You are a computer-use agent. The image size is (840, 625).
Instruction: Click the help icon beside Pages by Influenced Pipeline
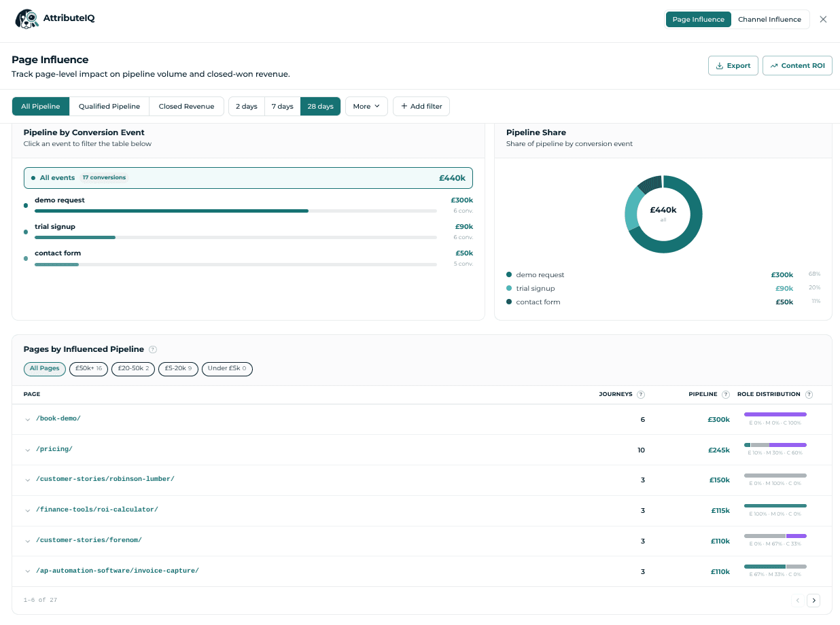[x=153, y=349]
